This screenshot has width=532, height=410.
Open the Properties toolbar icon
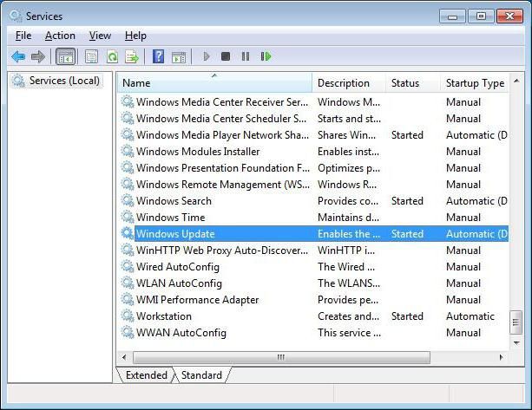(x=91, y=56)
